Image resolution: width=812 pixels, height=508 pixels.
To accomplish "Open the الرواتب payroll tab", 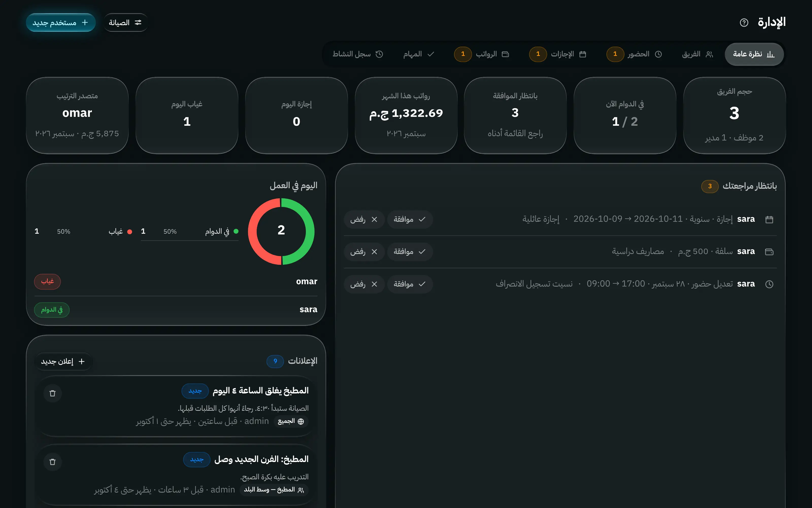I will tap(482, 54).
